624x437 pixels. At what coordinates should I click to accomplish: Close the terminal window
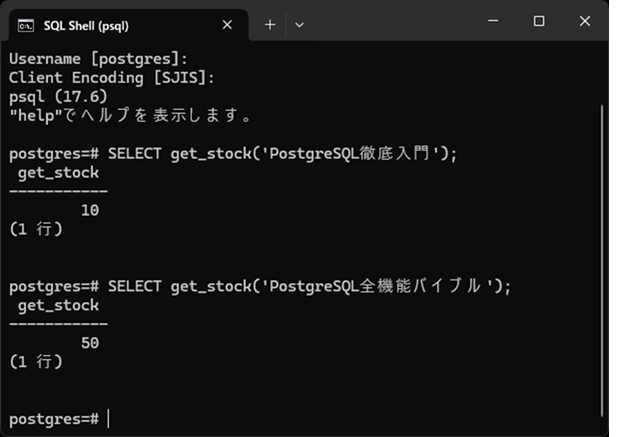tap(585, 21)
